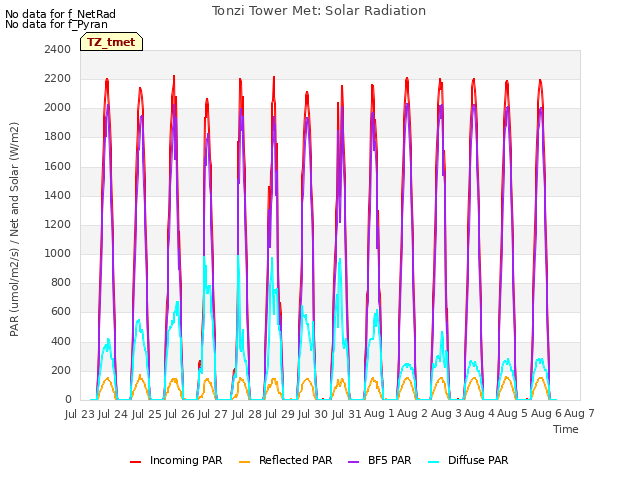Click the Aug 4 x-axis date label
This screenshot has width=640, height=480.
click(x=479, y=414)
